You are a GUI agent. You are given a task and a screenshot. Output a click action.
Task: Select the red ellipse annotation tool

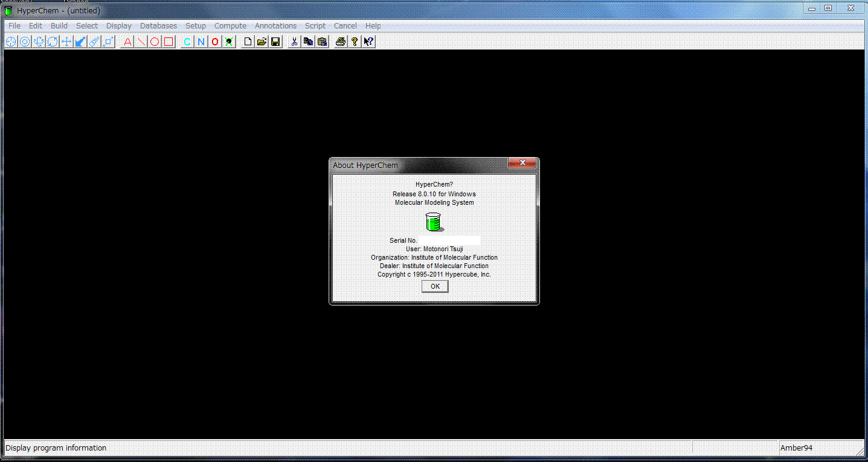(x=155, y=42)
